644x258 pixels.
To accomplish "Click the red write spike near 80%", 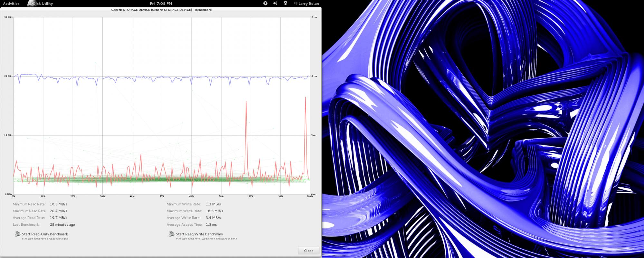I will (x=246, y=103).
